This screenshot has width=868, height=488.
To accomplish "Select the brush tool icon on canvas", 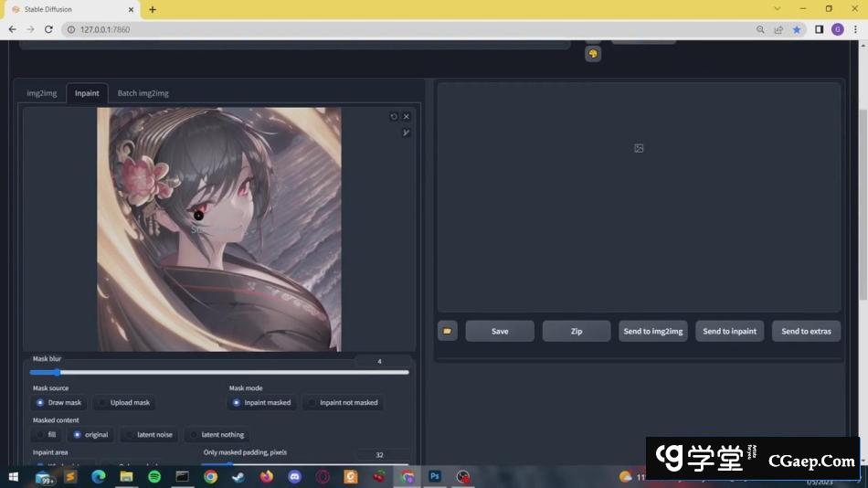I will [407, 133].
